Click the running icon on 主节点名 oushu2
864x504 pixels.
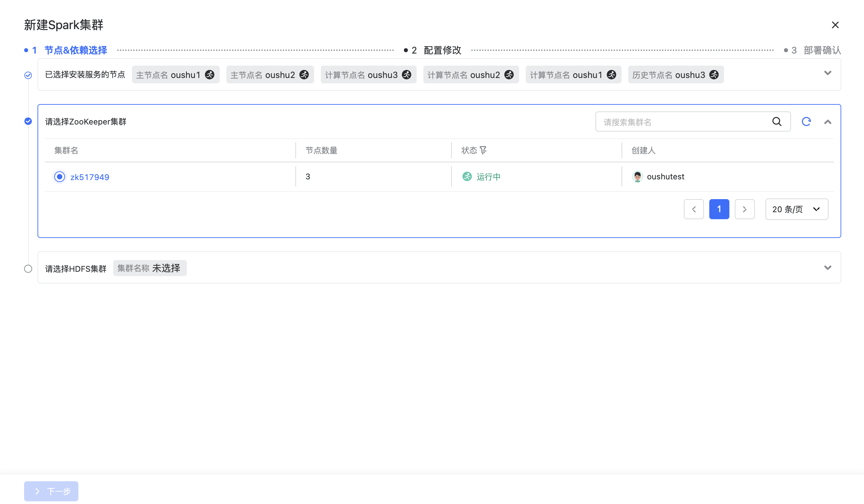tap(304, 75)
